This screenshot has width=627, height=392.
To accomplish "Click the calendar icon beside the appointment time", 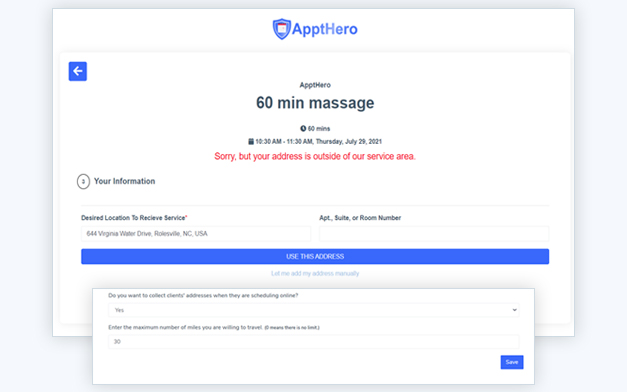I will click(251, 141).
